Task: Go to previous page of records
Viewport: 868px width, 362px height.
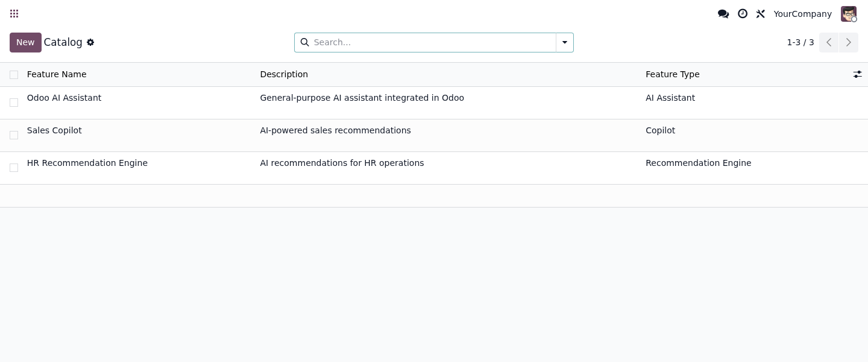Action: click(x=829, y=42)
